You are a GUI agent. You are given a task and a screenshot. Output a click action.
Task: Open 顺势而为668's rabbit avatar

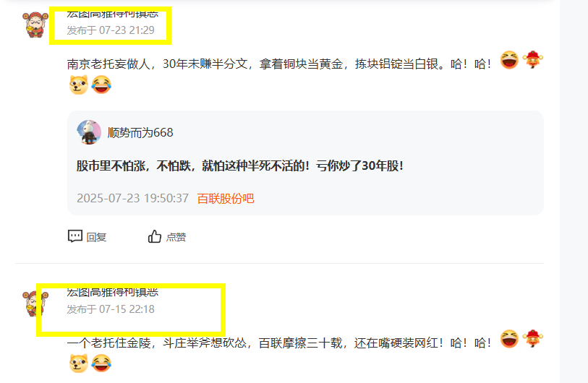pyautogui.click(x=89, y=132)
